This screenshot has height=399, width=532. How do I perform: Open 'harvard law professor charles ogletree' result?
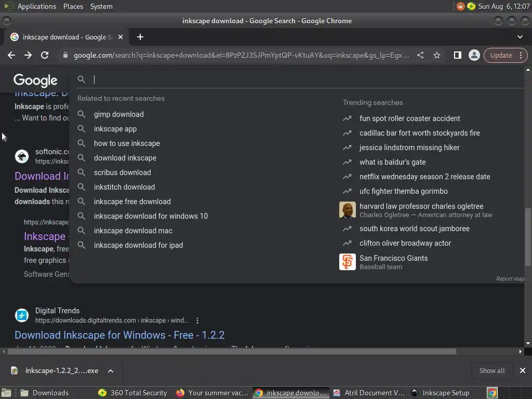421,206
